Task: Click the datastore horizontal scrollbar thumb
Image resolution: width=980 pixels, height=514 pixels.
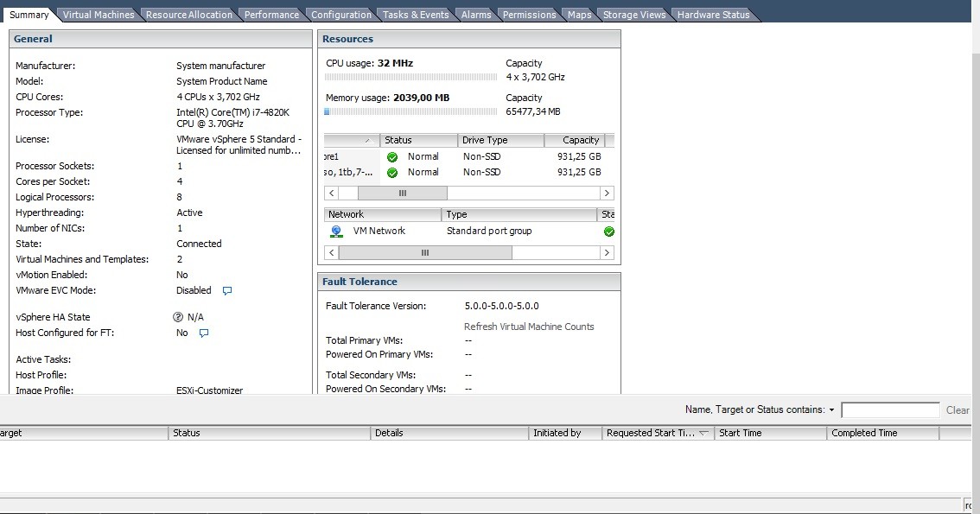Action: [x=403, y=193]
